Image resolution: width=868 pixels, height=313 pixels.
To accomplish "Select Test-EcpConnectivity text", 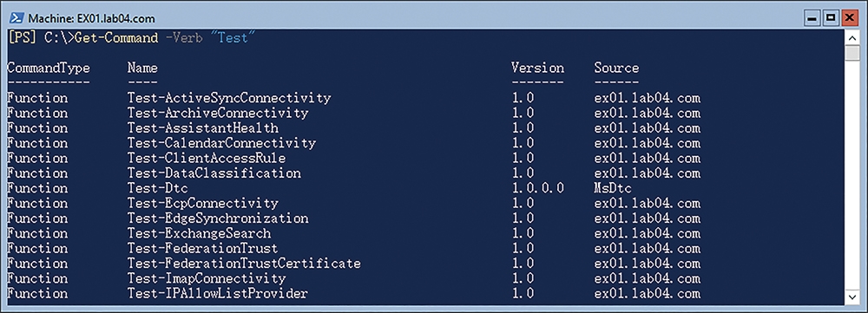I will pyautogui.click(x=202, y=203).
